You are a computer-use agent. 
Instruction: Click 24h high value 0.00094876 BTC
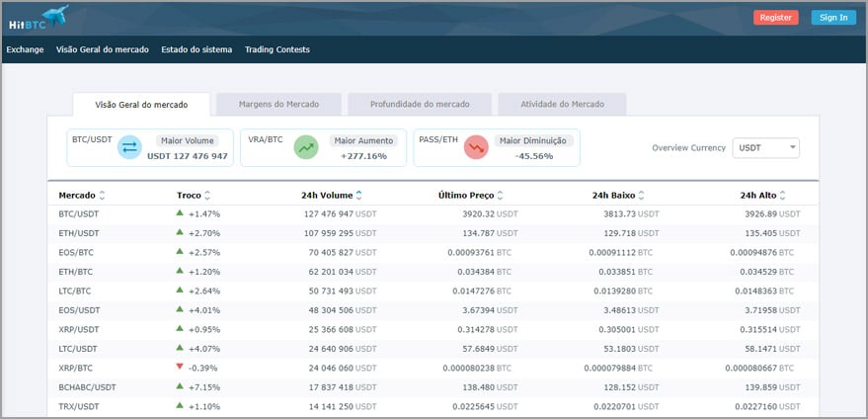(761, 252)
